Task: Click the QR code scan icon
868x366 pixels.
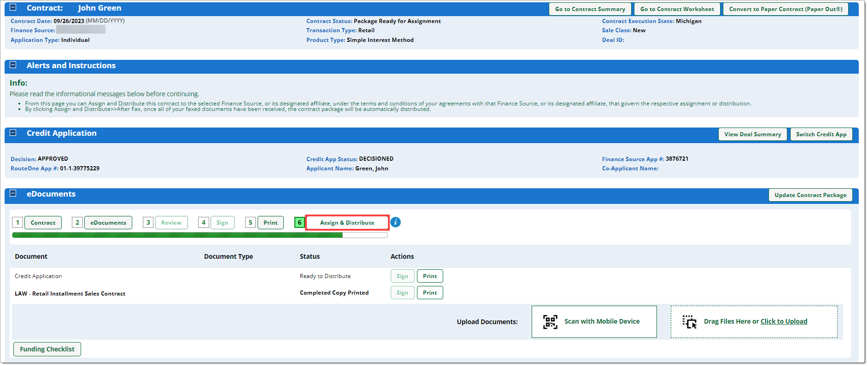Action: click(x=550, y=322)
